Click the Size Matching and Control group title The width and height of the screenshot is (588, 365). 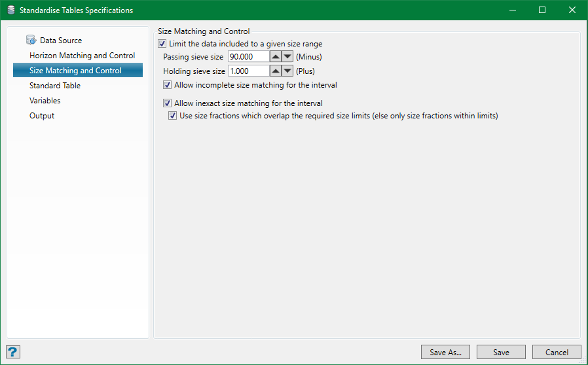[204, 31]
